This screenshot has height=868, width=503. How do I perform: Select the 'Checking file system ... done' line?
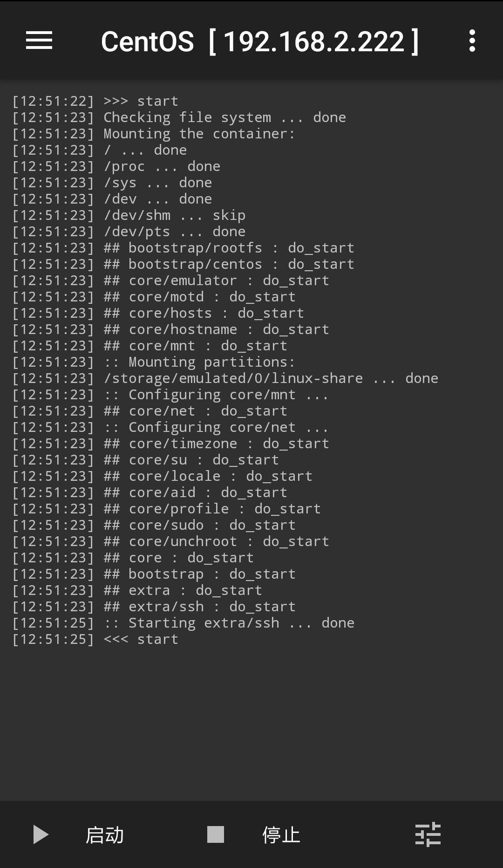click(224, 117)
